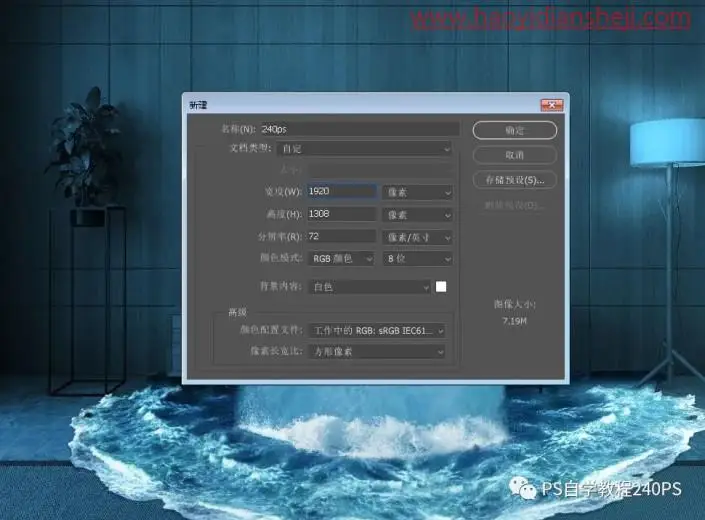Open the color mode dropdown RGB 颜色
The image size is (705, 520).
(341, 259)
